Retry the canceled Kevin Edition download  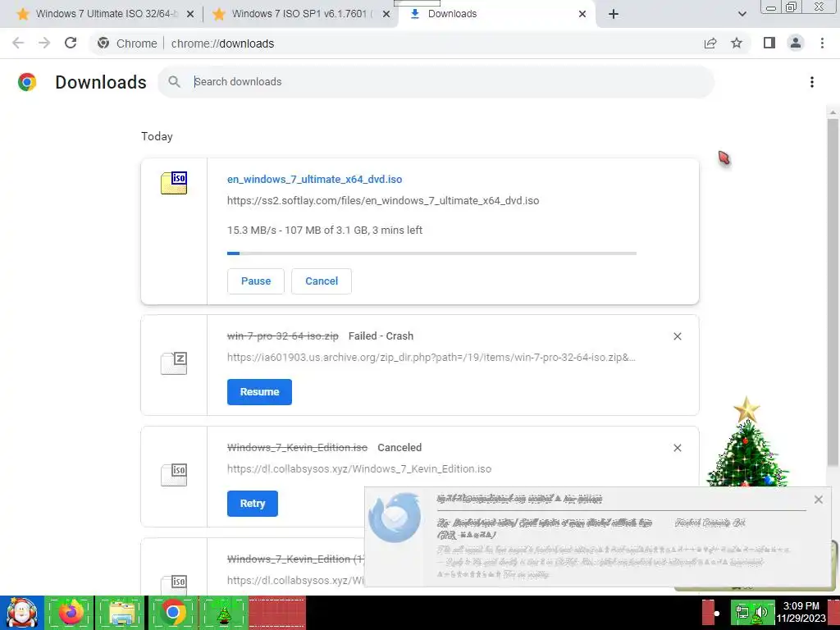tap(253, 504)
